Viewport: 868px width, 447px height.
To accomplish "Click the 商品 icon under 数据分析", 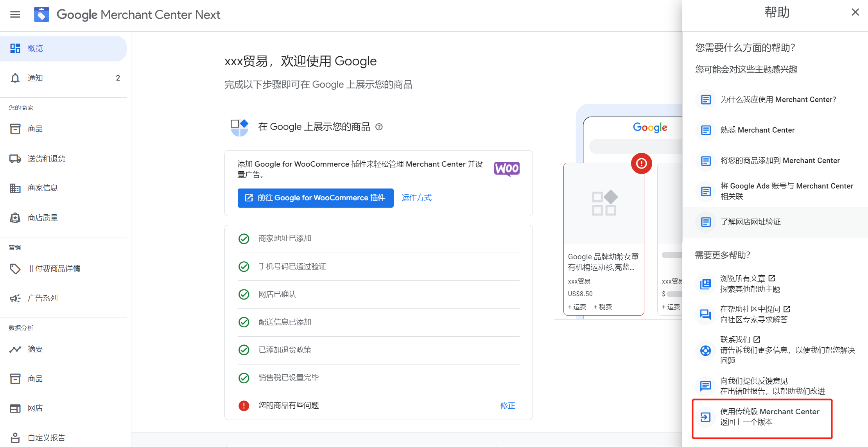I will click(x=15, y=379).
